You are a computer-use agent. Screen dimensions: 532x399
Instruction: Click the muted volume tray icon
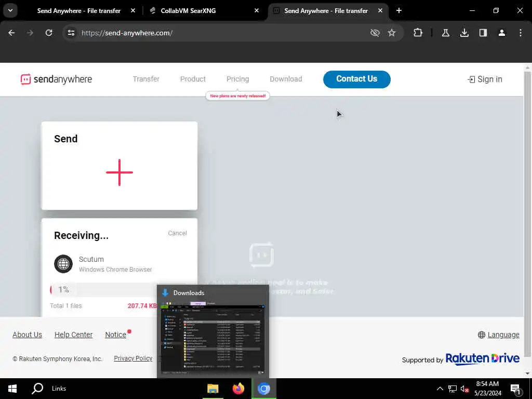(464, 389)
